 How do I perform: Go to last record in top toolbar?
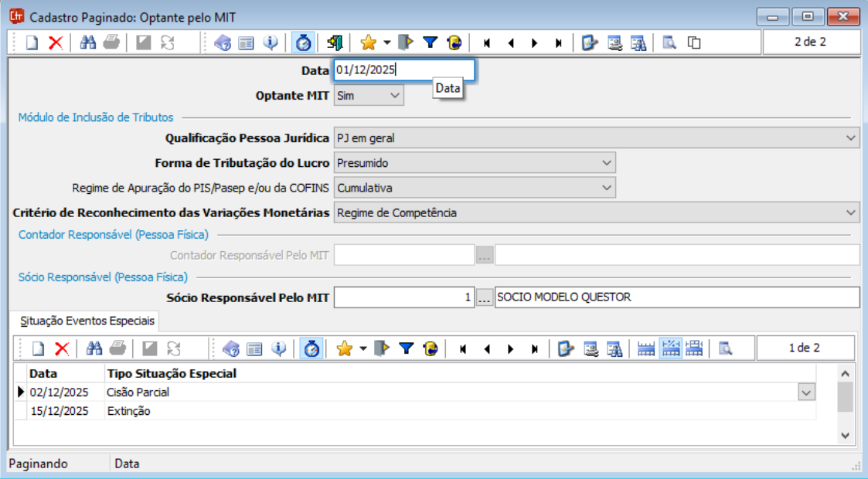tap(558, 43)
